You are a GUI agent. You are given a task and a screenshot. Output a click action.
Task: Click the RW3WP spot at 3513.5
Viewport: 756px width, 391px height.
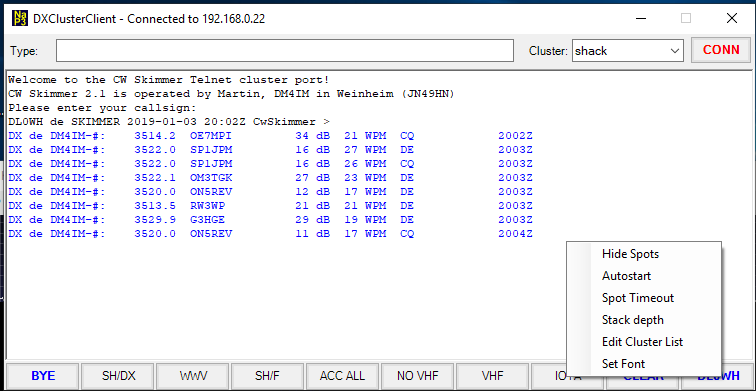270,206
